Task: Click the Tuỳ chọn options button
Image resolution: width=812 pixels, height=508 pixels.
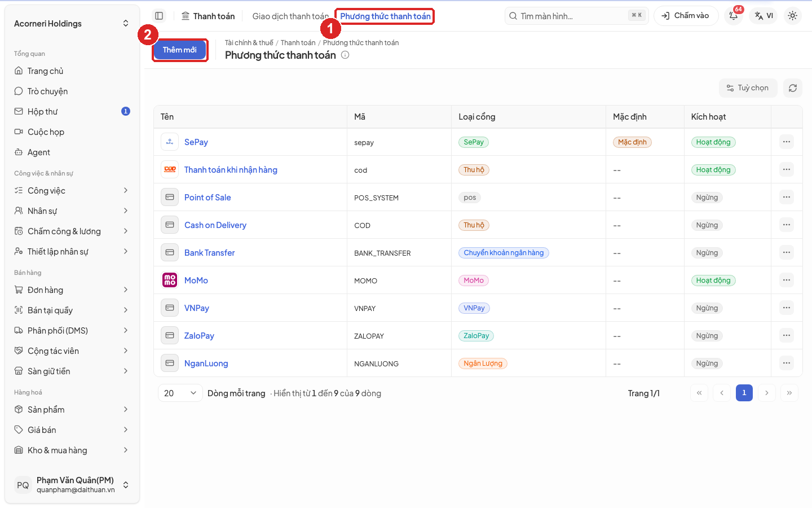Action: coord(748,88)
